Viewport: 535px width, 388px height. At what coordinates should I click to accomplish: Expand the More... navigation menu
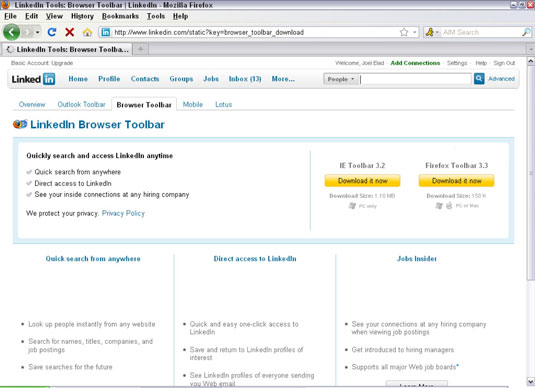[283, 79]
